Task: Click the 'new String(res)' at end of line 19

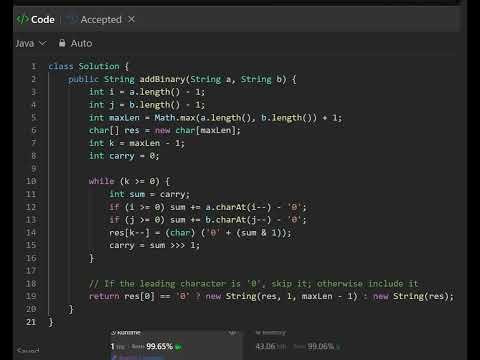Action: (413, 296)
